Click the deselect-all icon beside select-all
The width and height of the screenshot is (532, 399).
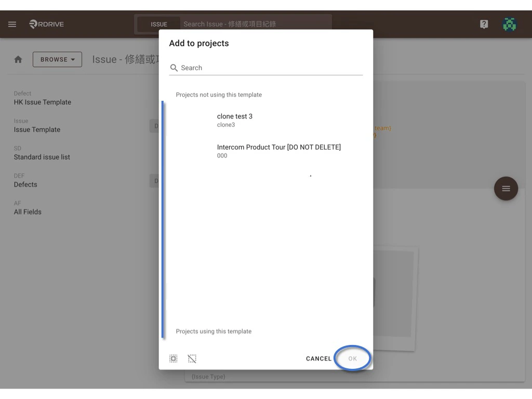pyautogui.click(x=192, y=358)
